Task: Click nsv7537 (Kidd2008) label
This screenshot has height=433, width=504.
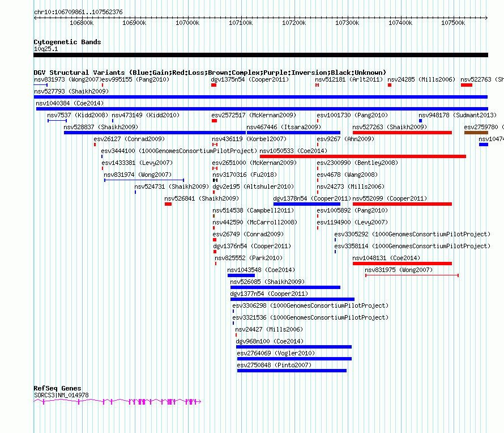Action: 78,115
